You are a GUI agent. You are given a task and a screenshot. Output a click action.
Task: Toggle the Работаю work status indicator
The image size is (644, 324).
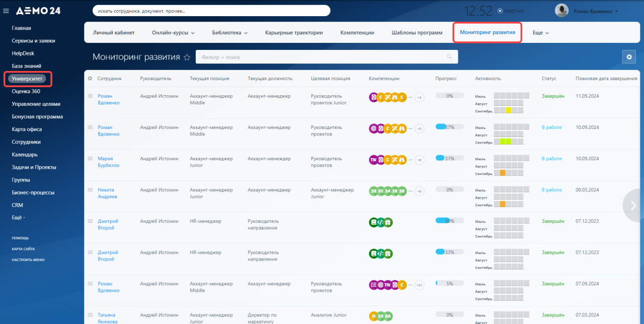click(511, 11)
